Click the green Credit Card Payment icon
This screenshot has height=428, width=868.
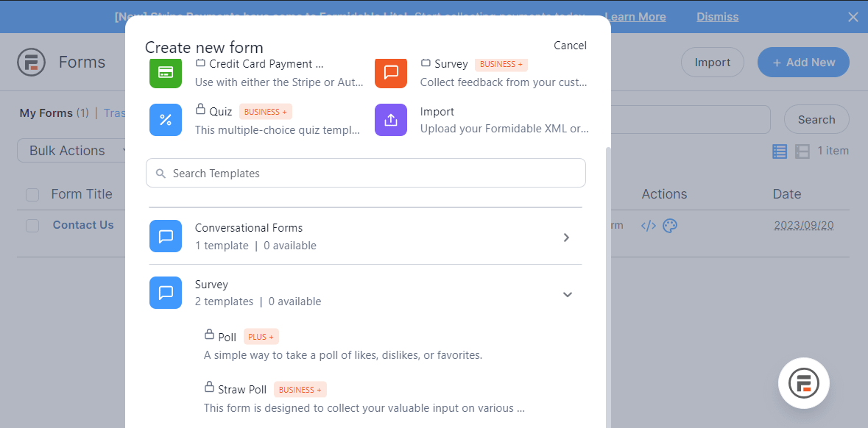point(166,73)
